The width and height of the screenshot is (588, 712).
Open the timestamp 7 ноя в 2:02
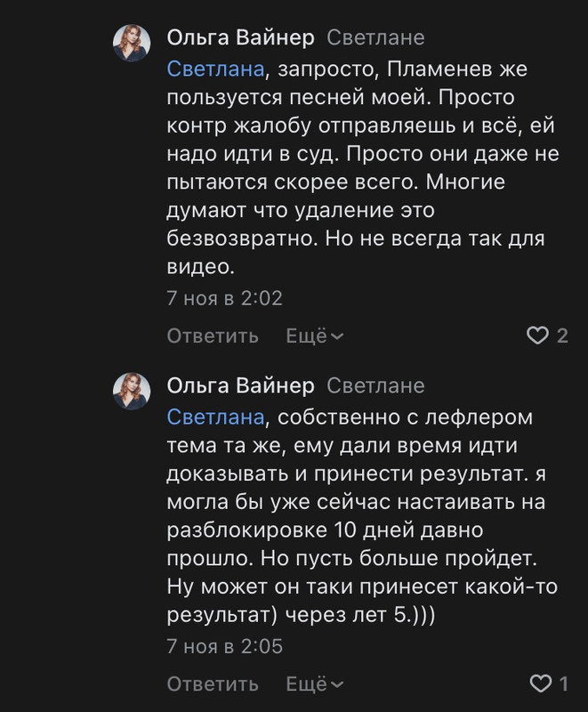[224, 298]
